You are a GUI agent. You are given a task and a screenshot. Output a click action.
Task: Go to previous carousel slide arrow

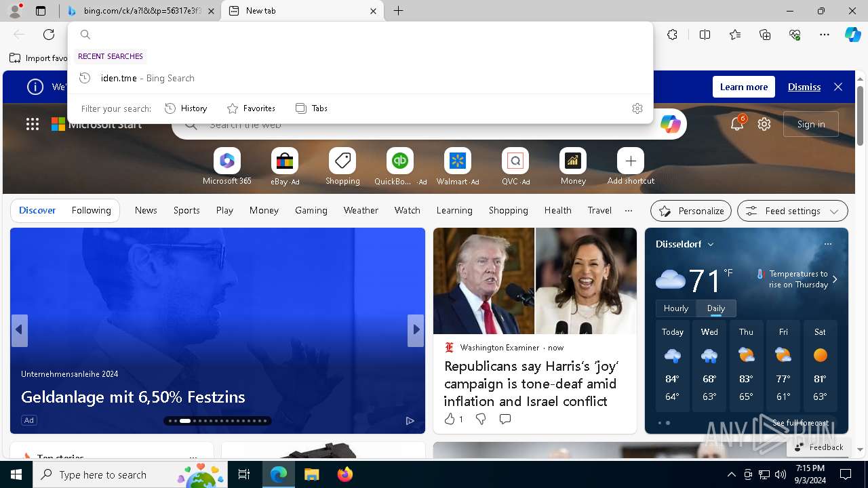(19, 330)
